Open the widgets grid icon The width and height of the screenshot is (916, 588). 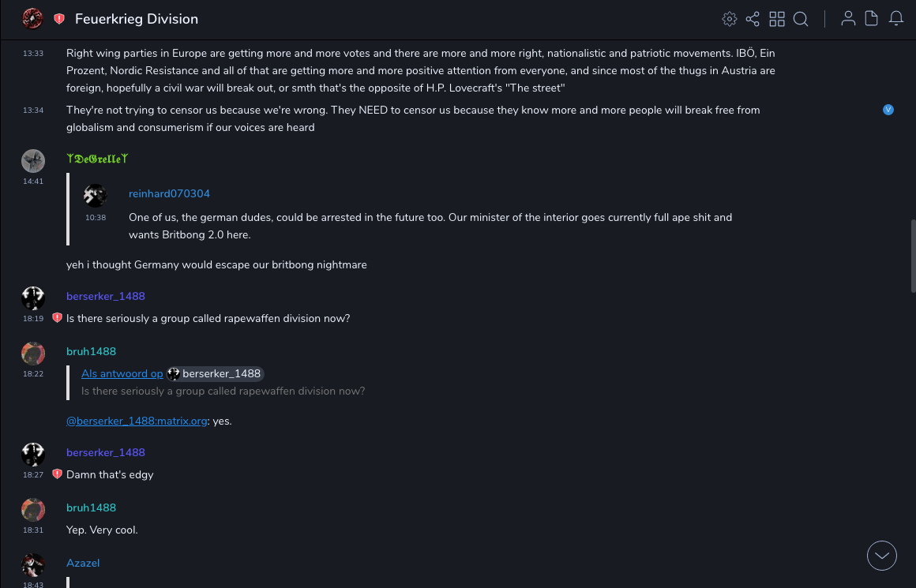777,19
